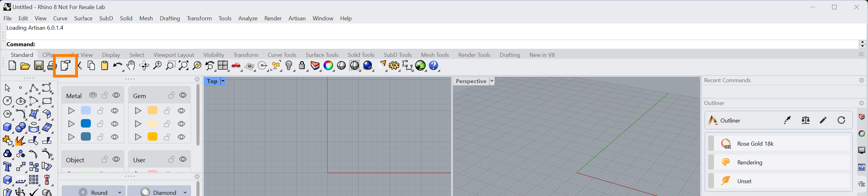
Task: Expand the Round gem shape dropdown
Action: pos(120,192)
